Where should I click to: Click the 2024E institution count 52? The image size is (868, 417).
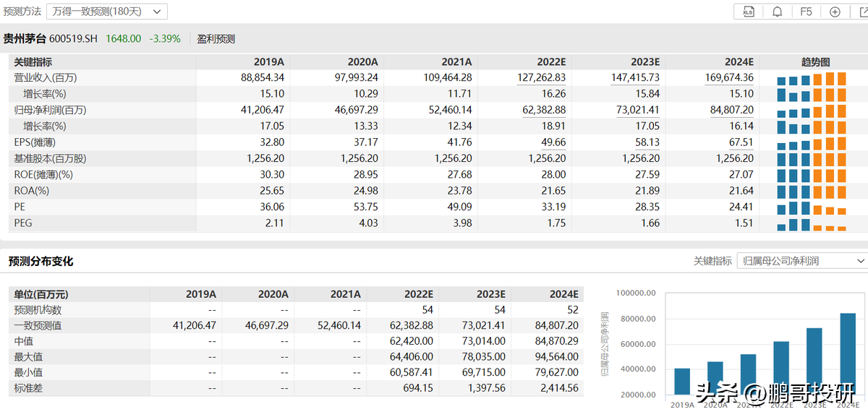point(572,310)
